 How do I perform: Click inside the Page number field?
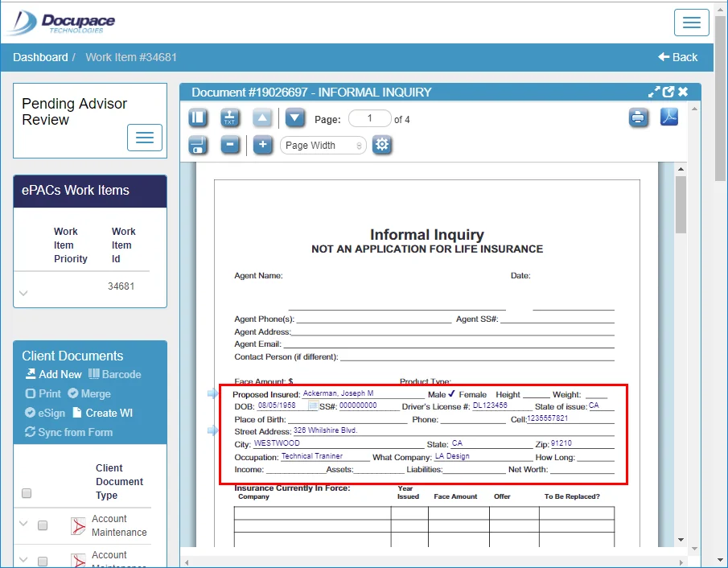370,117
